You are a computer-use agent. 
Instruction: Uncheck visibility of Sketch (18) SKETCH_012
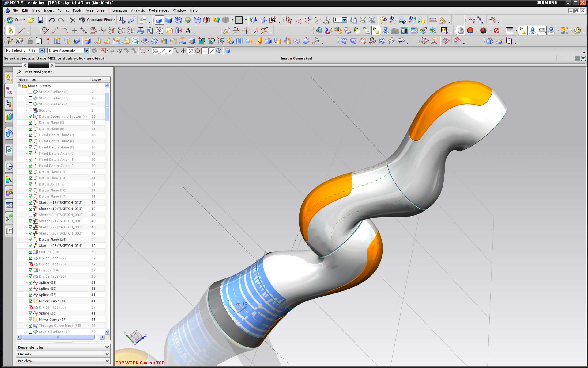pyautogui.click(x=31, y=202)
